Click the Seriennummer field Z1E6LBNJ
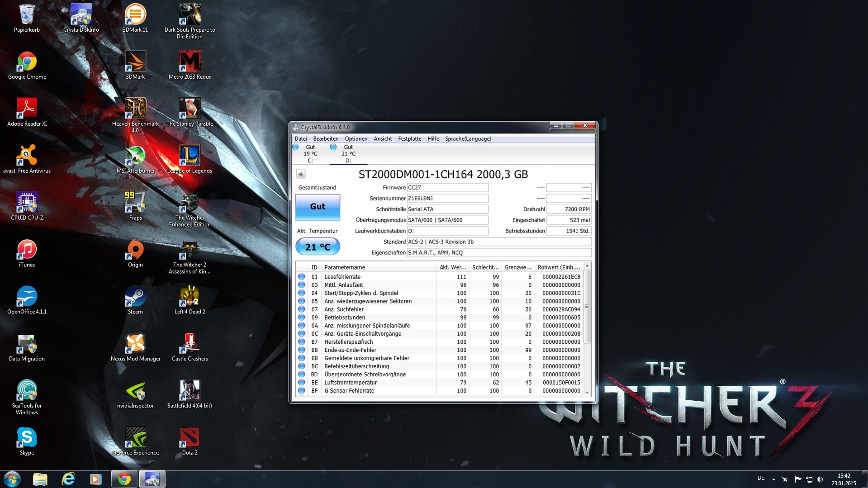Image resolution: width=868 pixels, height=488 pixels. (447, 199)
